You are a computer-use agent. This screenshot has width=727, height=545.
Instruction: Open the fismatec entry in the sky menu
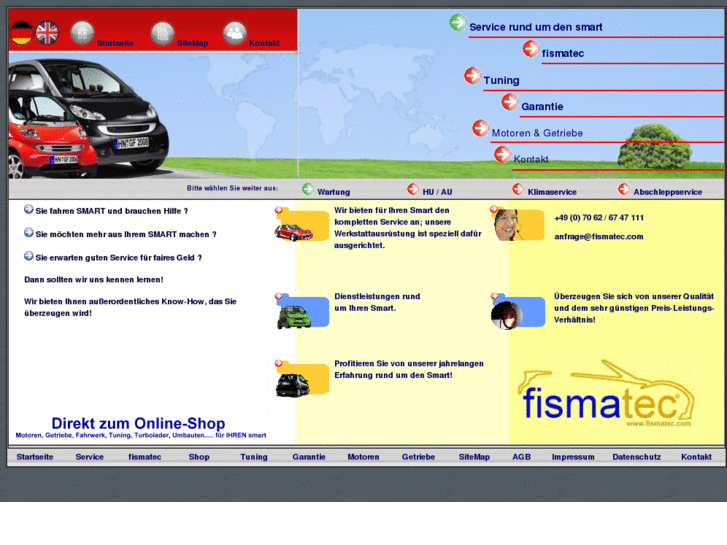point(563,53)
